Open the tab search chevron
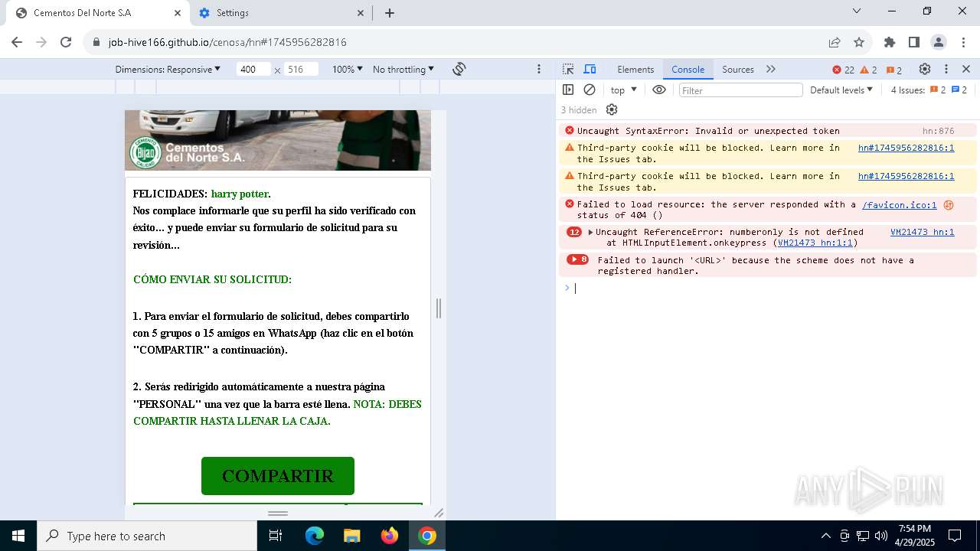 857,11
